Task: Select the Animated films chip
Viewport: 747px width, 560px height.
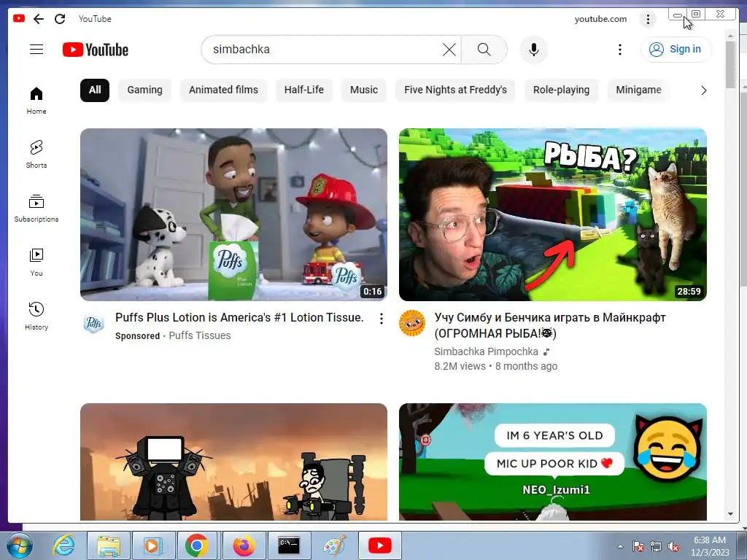Action: coord(223,90)
